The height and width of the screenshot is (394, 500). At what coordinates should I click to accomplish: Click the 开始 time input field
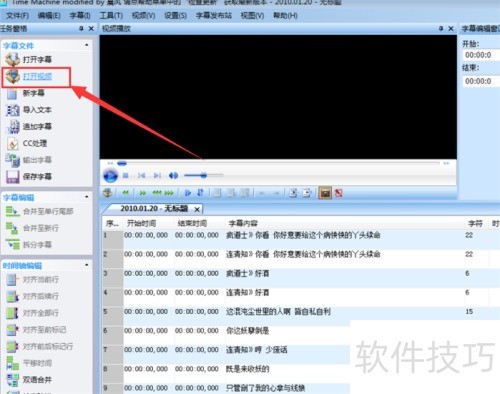(x=481, y=55)
